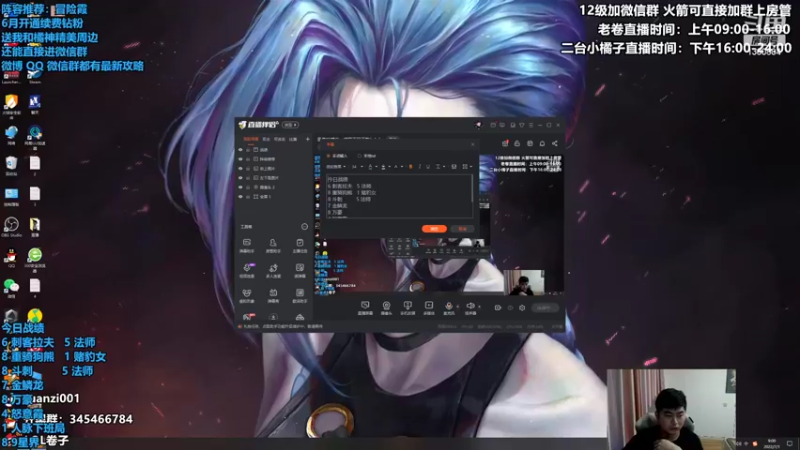This screenshot has height=450, width=800.
Task: Click the bell notification icon in preview header
Action: pos(542,143)
